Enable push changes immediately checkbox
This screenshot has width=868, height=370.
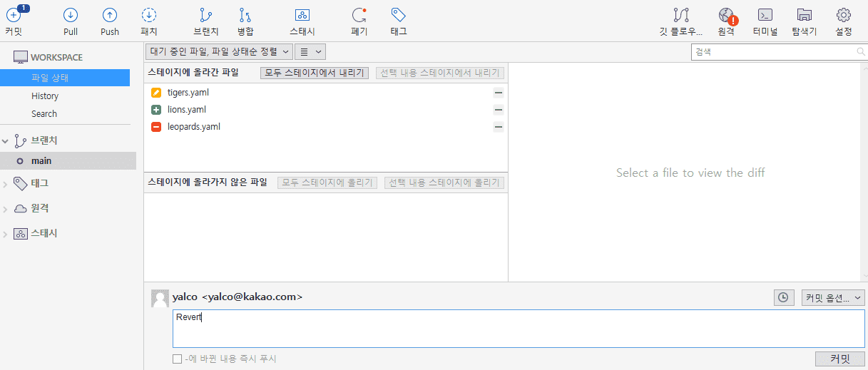click(x=178, y=359)
